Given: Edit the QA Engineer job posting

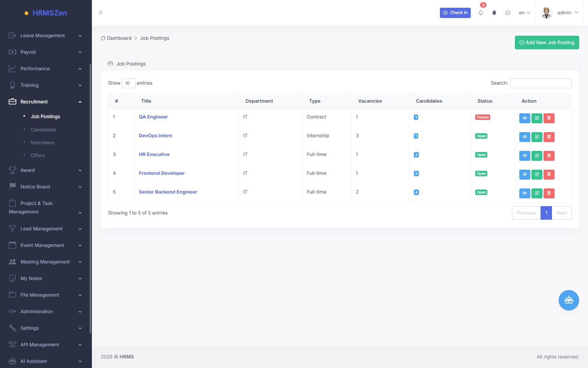Looking at the screenshot, I should coord(537,118).
